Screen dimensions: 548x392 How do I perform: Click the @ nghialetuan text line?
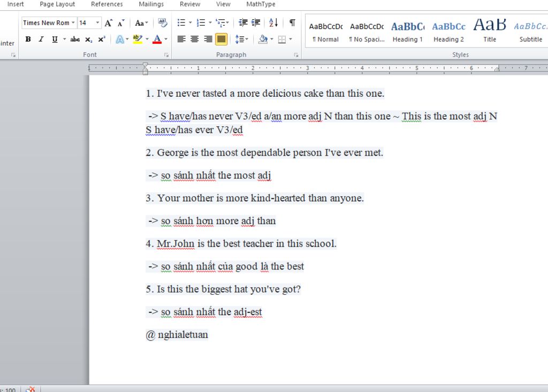[x=177, y=335]
